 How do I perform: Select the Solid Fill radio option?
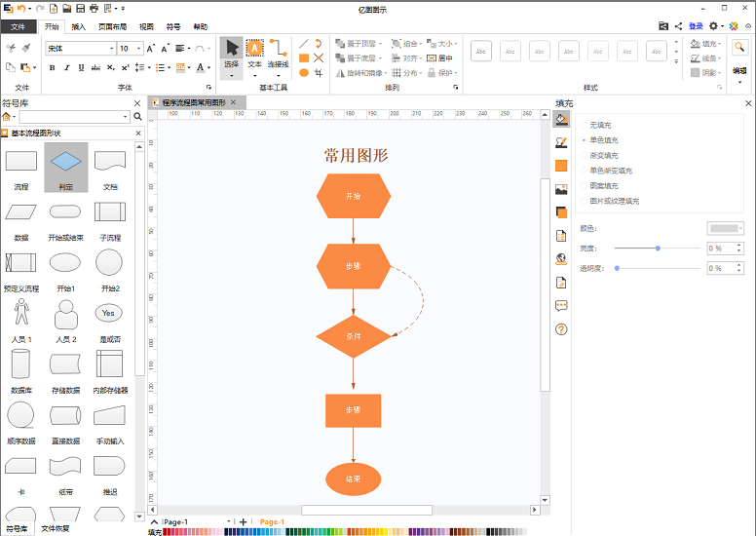pos(584,140)
